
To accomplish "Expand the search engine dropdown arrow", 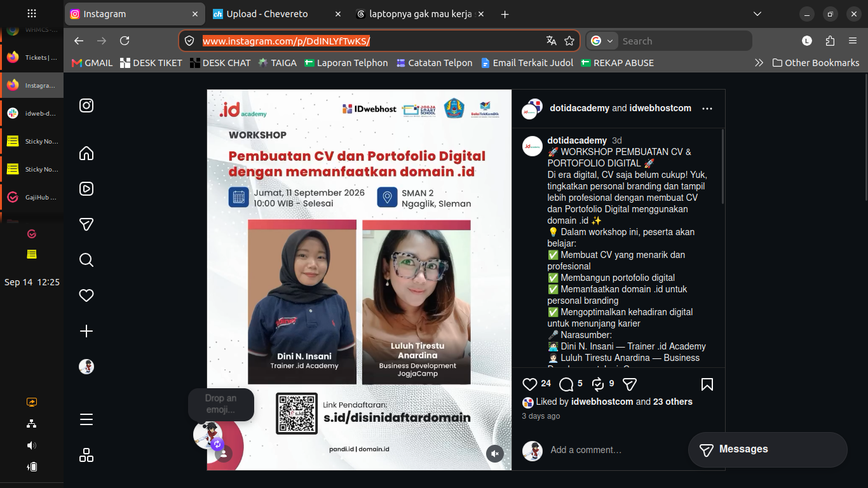I will 610,41.
